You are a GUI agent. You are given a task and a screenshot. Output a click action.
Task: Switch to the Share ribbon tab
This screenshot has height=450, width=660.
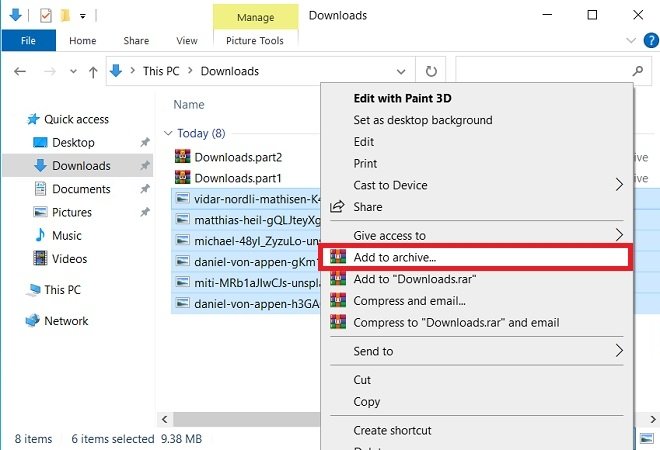[x=136, y=41]
